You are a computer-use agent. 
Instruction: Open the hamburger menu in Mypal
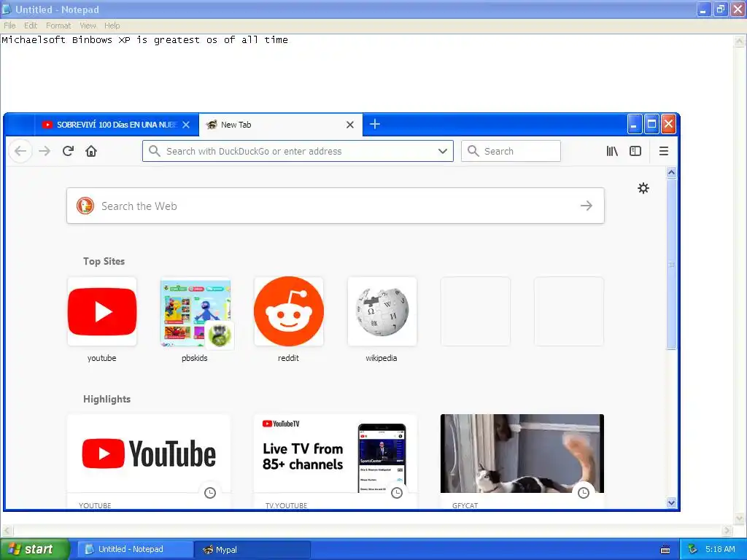point(664,152)
